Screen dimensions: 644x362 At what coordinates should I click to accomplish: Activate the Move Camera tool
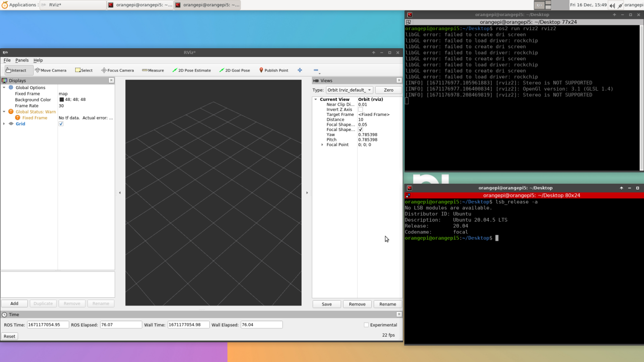[x=50, y=70]
